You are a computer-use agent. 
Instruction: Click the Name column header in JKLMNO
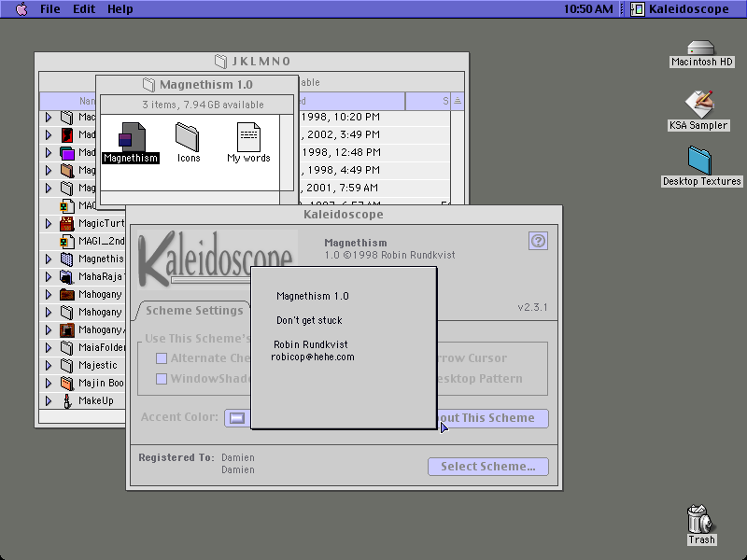click(67, 101)
